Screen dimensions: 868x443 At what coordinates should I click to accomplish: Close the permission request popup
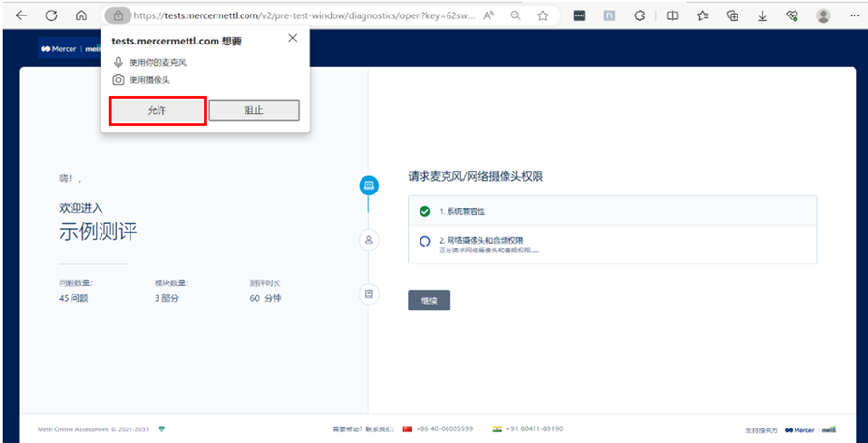click(293, 38)
